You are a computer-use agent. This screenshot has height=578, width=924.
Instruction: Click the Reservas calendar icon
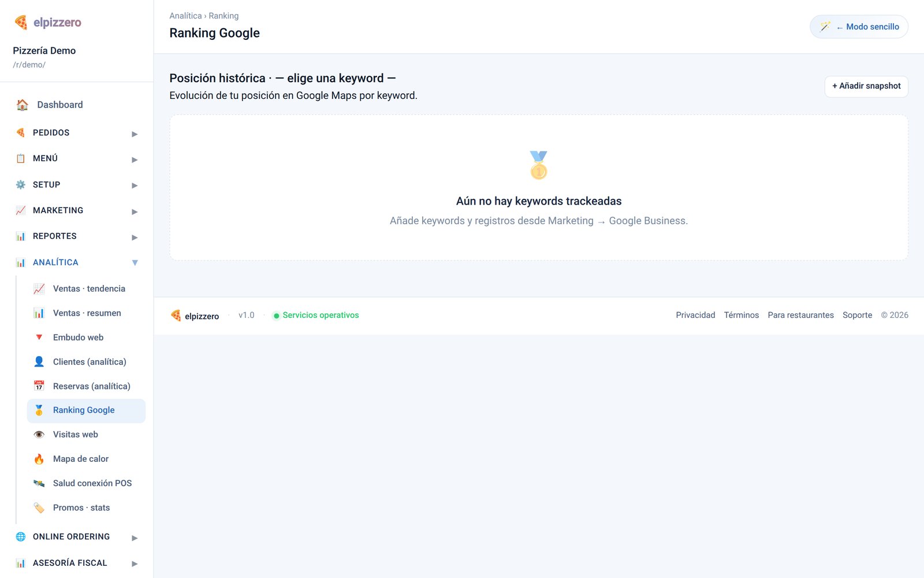click(x=39, y=386)
